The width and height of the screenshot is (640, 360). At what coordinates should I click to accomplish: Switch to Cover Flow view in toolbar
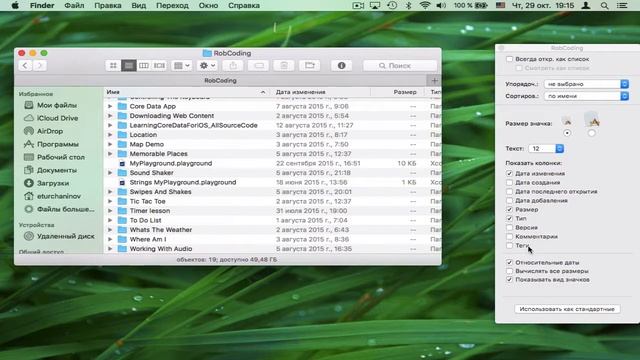click(159, 65)
